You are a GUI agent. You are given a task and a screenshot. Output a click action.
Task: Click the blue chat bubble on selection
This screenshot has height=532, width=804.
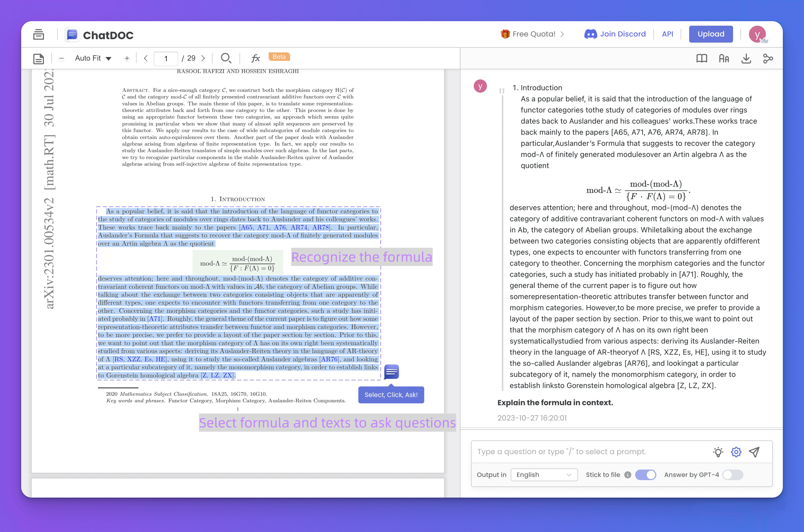pos(391,372)
